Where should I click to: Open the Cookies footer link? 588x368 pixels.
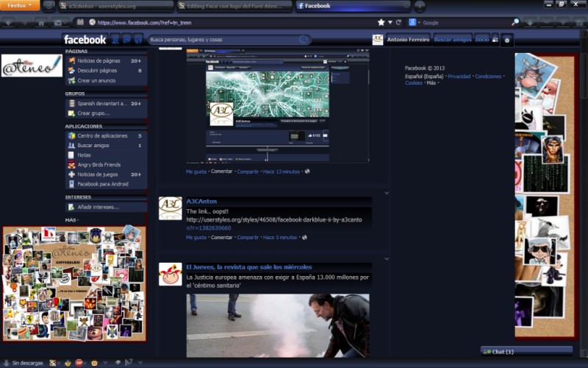[413, 82]
